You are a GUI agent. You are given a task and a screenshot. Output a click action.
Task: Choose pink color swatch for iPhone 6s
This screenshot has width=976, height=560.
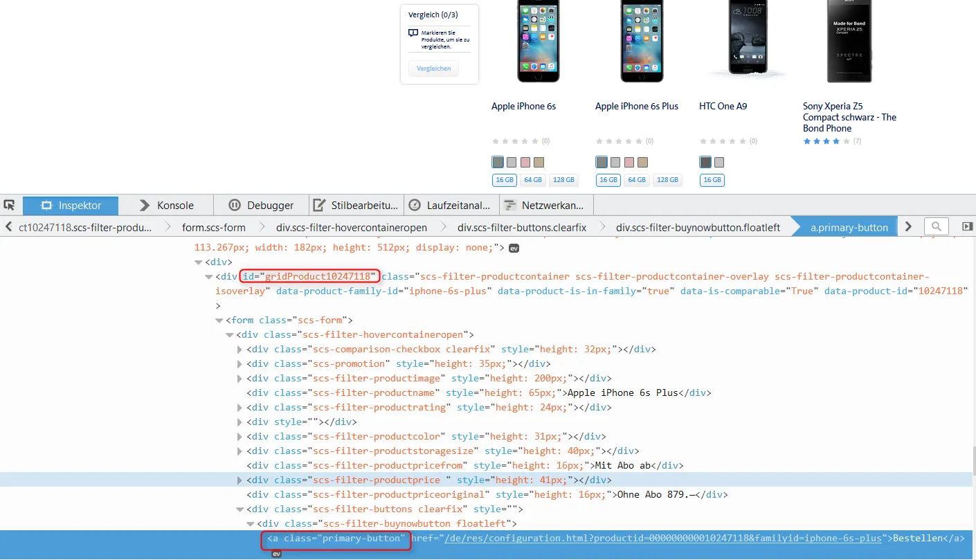pyautogui.click(x=525, y=162)
